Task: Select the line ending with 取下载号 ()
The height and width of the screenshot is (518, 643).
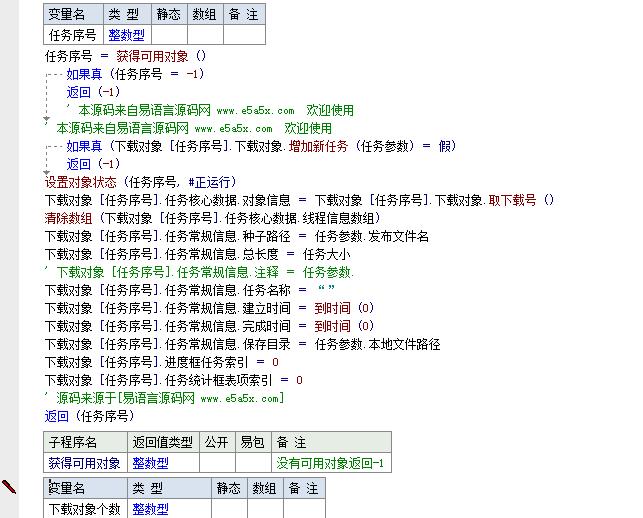Action: coord(299,200)
